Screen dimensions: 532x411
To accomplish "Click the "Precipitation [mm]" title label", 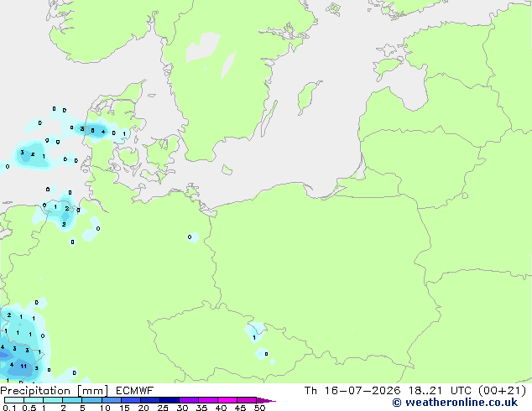I will pyautogui.click(x=55, y=391).
